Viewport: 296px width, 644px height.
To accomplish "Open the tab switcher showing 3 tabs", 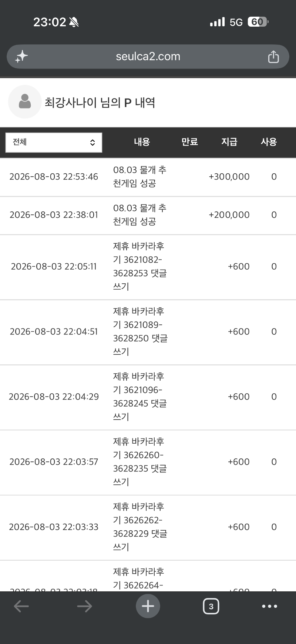I will pyautogui.click(x=211, y=606).
